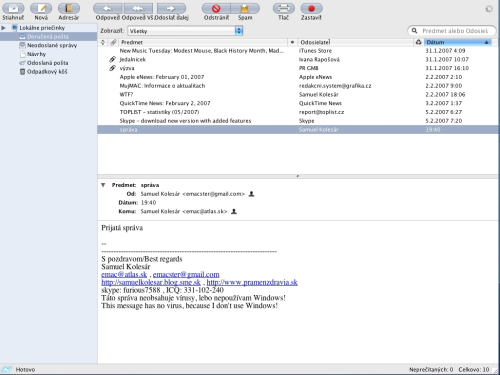Select the správa email row

[x=298, y=130]
